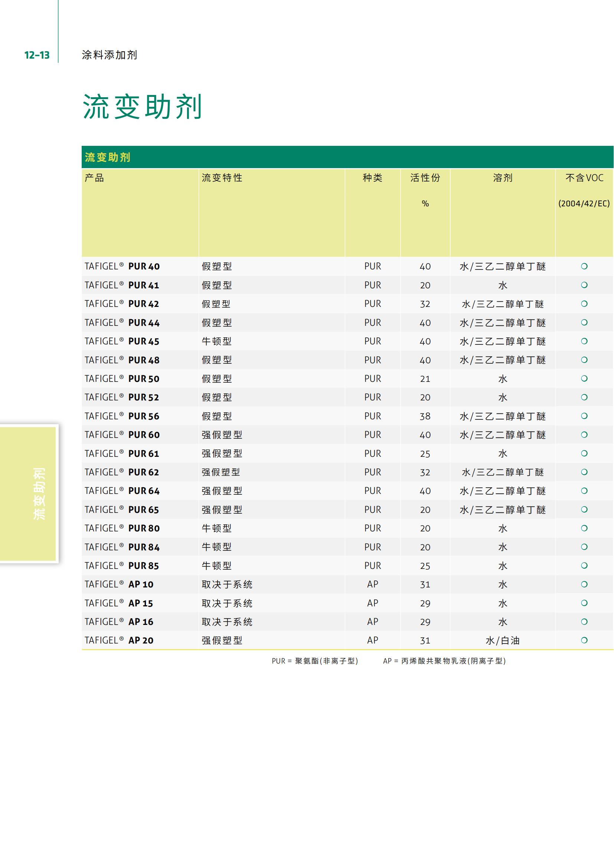
Task: Click active content 31 for AP 20
Action: (x=425, y=641)
